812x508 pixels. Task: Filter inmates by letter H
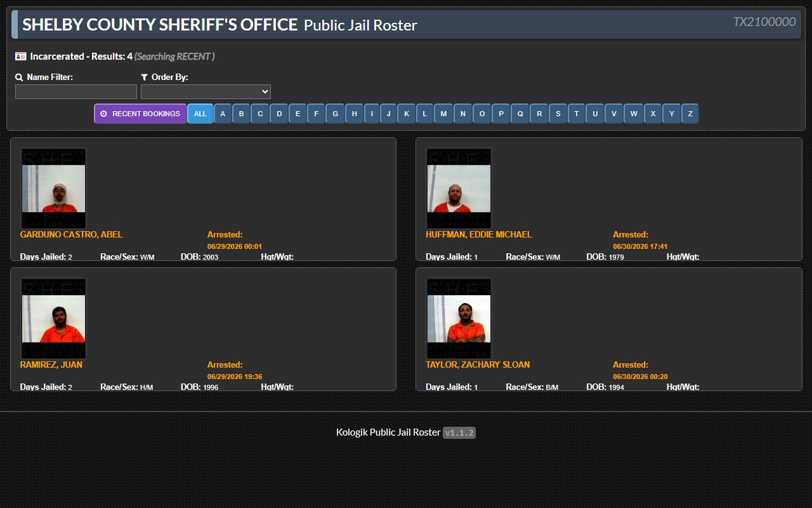(x=354, y=114)
